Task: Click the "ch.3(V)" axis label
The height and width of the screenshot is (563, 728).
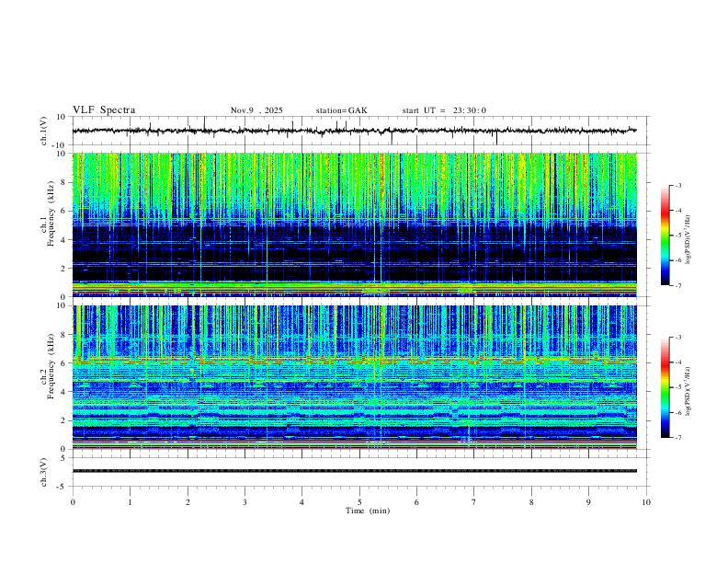Action: [44, 472]
